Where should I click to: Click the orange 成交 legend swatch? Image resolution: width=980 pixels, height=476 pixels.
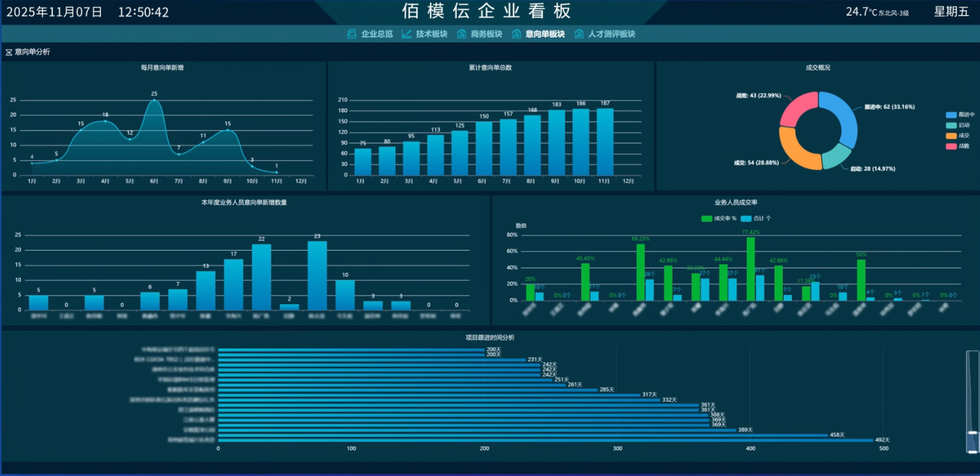tap(951, 135)
